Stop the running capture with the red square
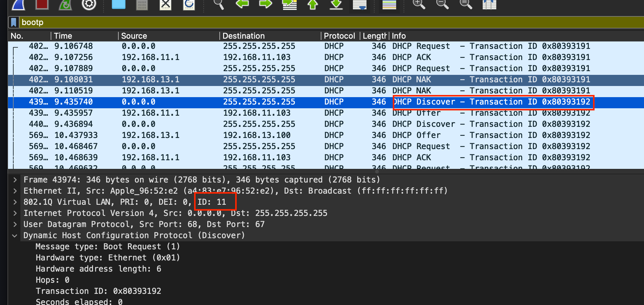Viewport: 644px width, 305px height. click(x=42, y=4)
